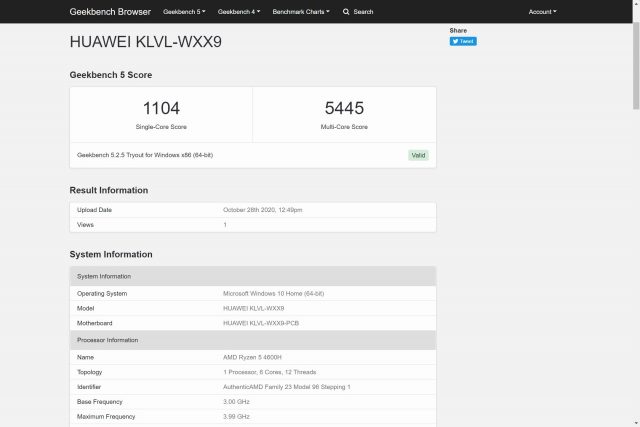Open the Geekbench Browser home link
Image resolution: width=640 pixels, height=427 pixels.
click(110, 12)
